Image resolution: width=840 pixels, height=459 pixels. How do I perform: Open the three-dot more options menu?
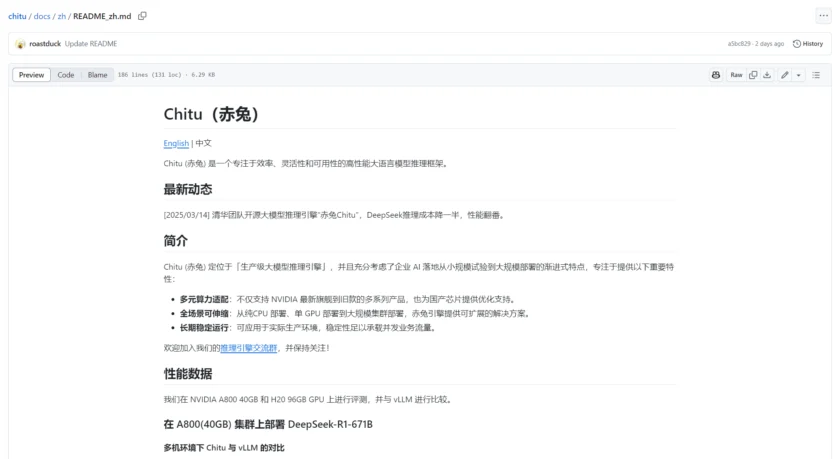pyautogui.click(x=823, y=16)
